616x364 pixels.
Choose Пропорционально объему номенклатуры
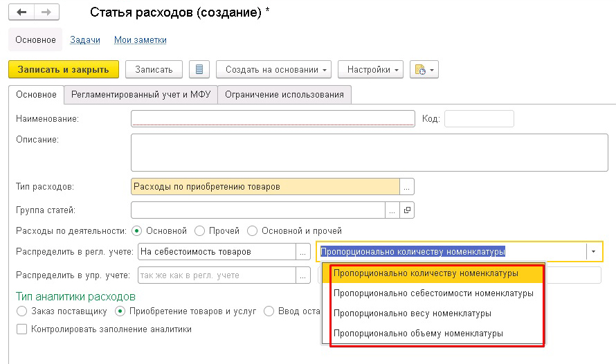433,334
